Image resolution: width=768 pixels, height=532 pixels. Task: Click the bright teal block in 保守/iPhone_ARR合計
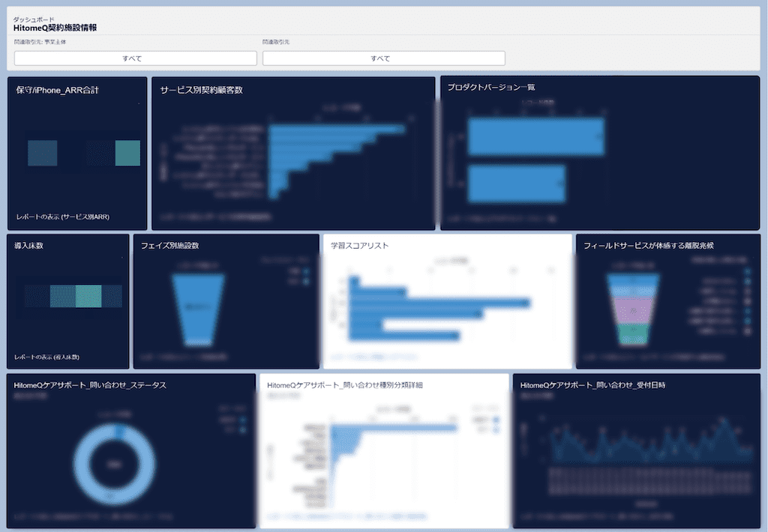pyautogui.click(x=127, y=153)
